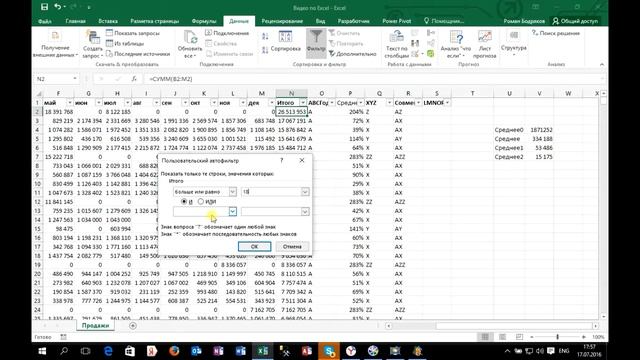
Task: Open Подключения in the ribbon
Action: 227,33
